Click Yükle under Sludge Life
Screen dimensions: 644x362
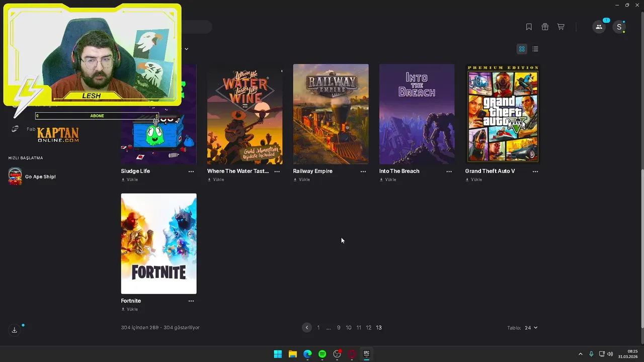pos(130,179)
